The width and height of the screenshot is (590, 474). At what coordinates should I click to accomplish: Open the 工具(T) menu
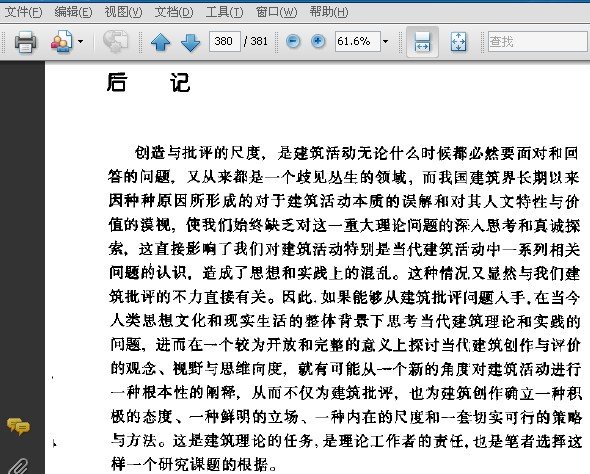click(x=224, y=12)
